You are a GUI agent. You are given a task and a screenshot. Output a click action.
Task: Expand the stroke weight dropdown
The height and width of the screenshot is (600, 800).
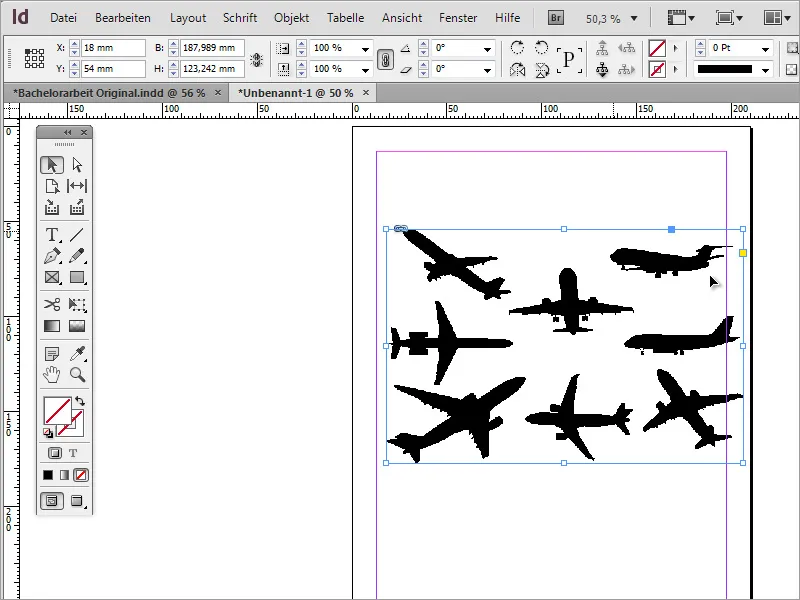[x=765, y=49]
